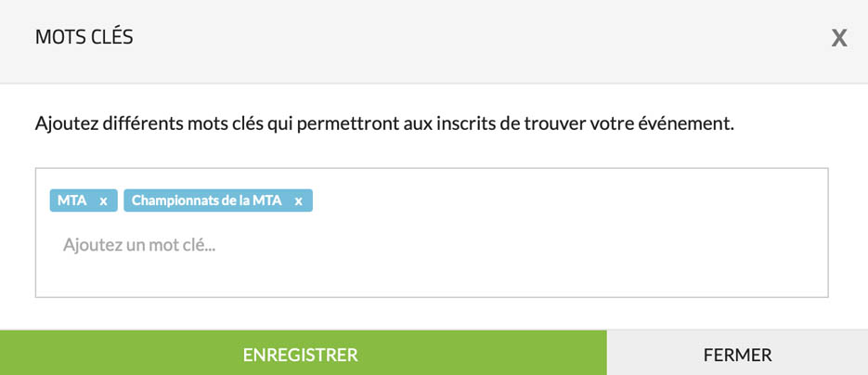Click the x beside the Championnats chip
Screen dimensions: 868x375
point(298,200)
